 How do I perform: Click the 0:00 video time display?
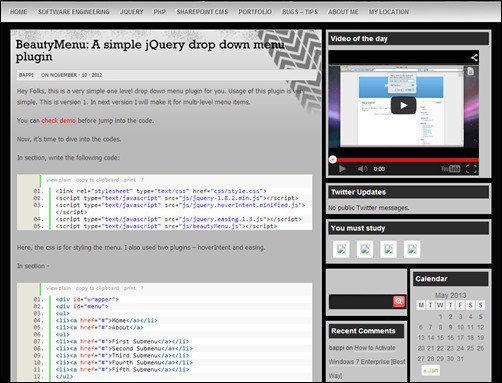click(x=379, y=169)
